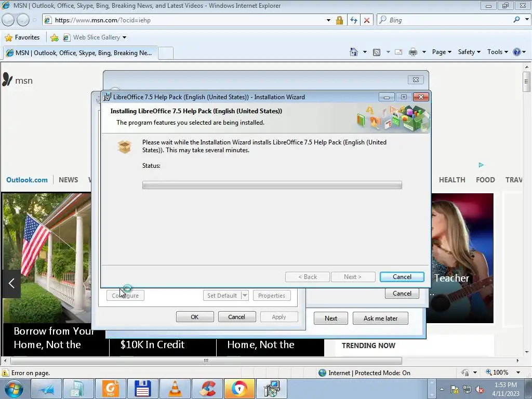532x399 pixels.
Task: Show hidden tray icons arrow
Action: (442, 389)
